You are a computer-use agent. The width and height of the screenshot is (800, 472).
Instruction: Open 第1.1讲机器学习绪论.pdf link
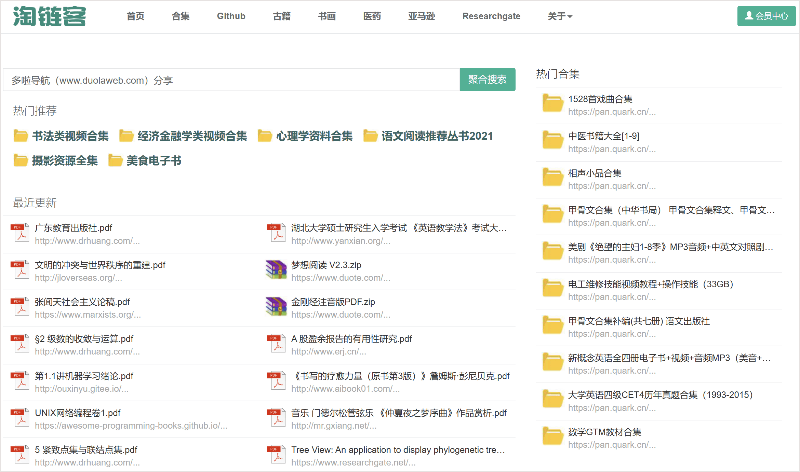[84, 376]
